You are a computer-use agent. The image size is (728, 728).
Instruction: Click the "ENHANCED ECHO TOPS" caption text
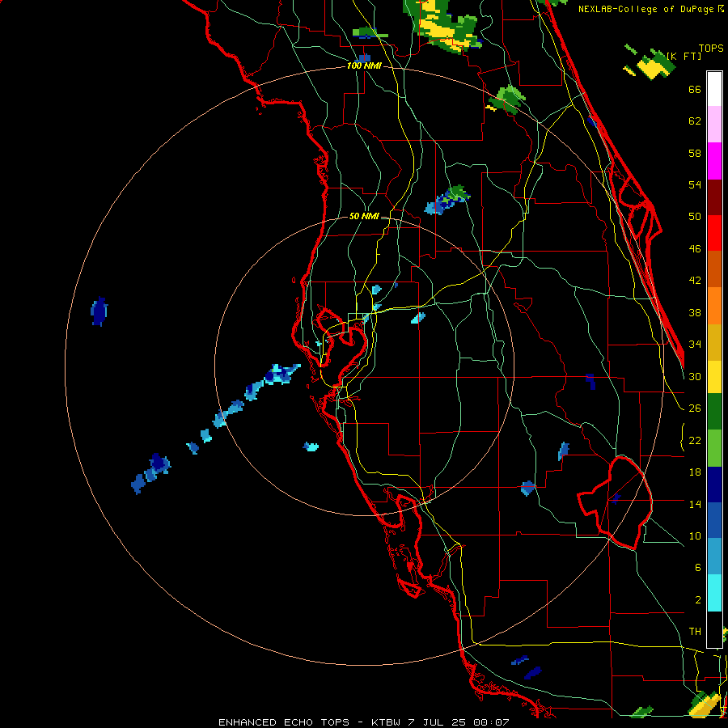coord(284,722)
